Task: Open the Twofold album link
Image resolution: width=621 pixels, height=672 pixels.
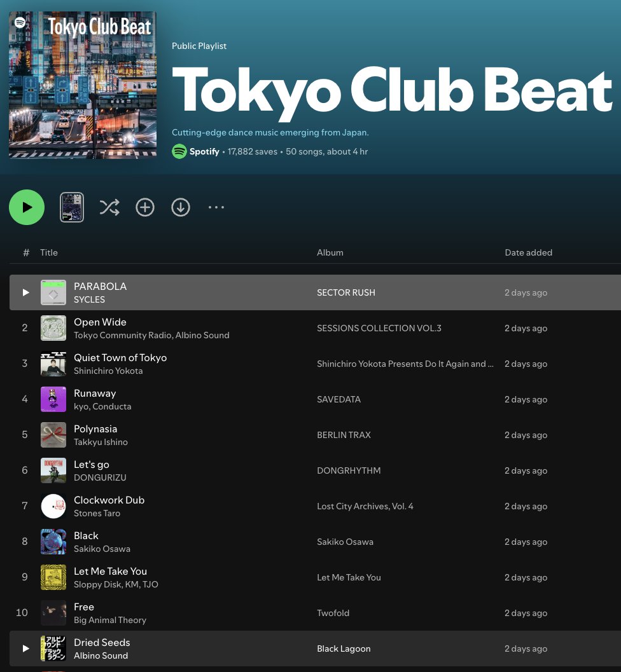Action: pos(333,612)
